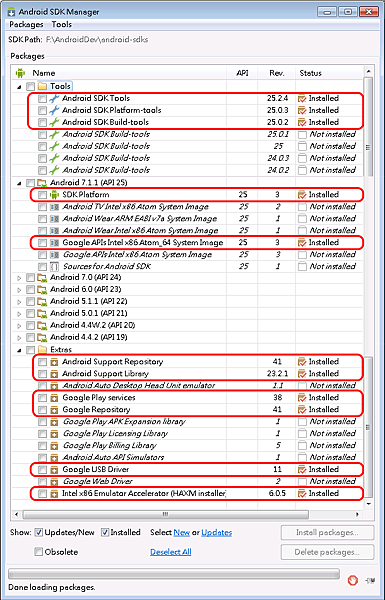Viewport: 385px width, 600px height.
Task: Click the Installed status icon for Google Repository
Action: click(x=302, y=409)
